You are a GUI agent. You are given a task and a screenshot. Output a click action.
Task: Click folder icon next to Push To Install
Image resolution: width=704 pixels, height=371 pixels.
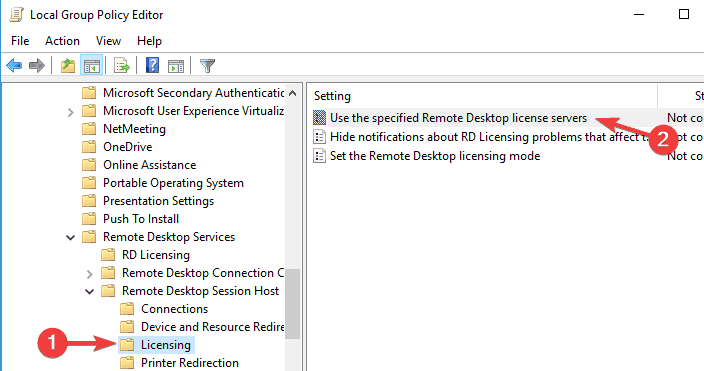[x=89, y=219]
